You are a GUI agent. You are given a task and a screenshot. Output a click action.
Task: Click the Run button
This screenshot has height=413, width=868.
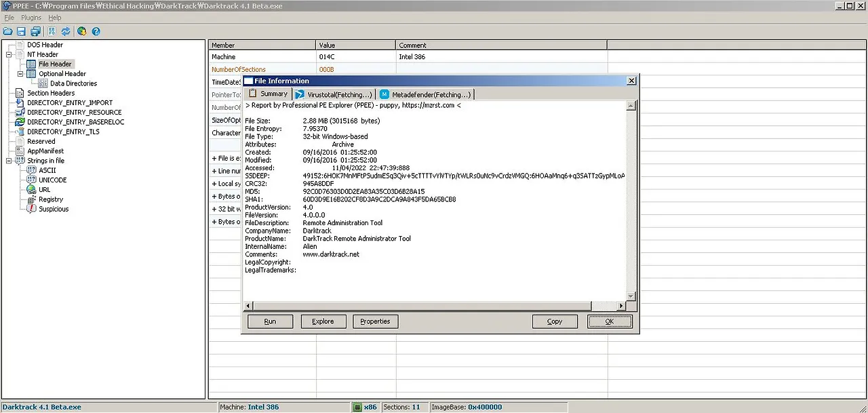(x=270, y=321)
